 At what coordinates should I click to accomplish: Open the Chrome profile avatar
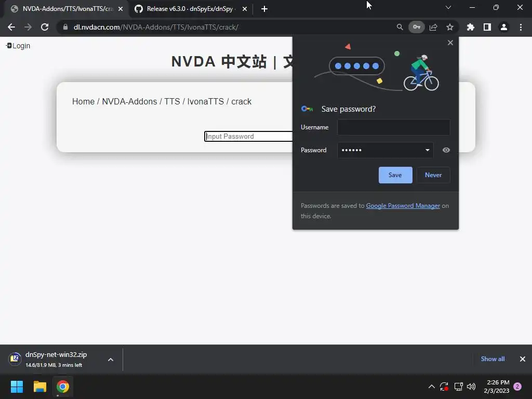click(x=504, y=27)
